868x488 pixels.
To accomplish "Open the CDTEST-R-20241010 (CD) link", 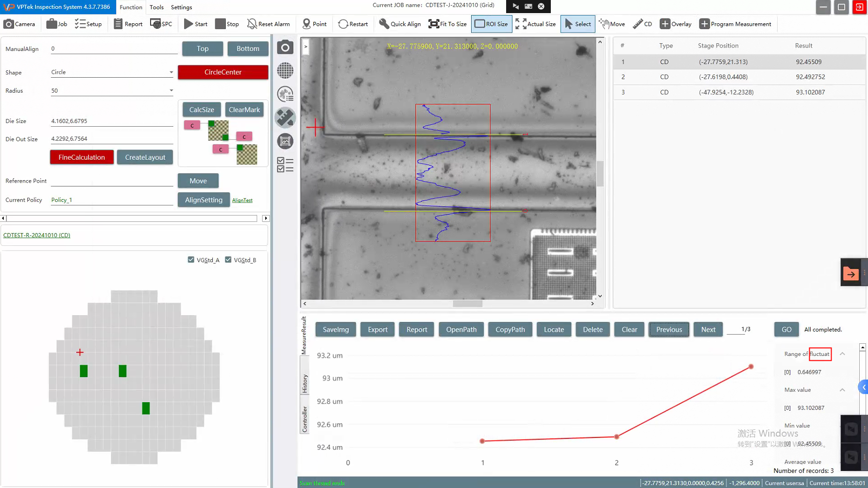I will [37, 235].
